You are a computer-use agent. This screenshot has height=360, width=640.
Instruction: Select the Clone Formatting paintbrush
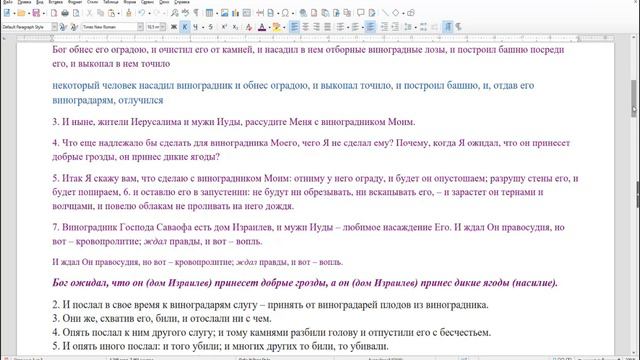(x=129, y=13)
